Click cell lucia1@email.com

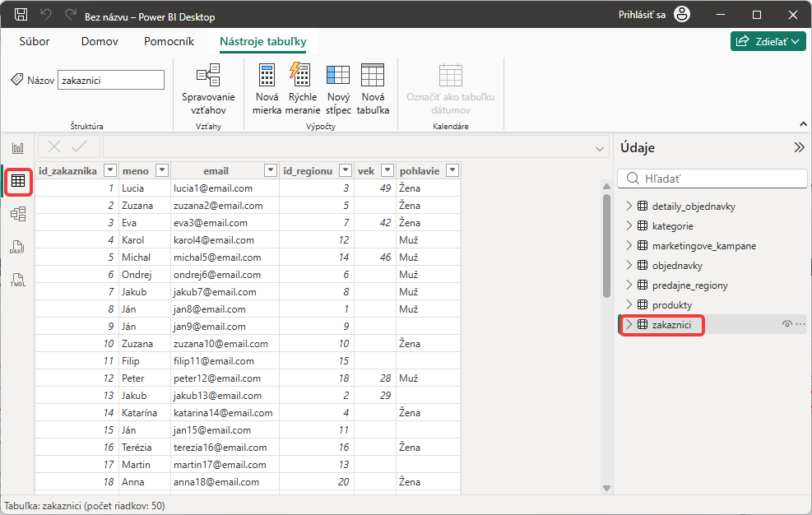225,188
